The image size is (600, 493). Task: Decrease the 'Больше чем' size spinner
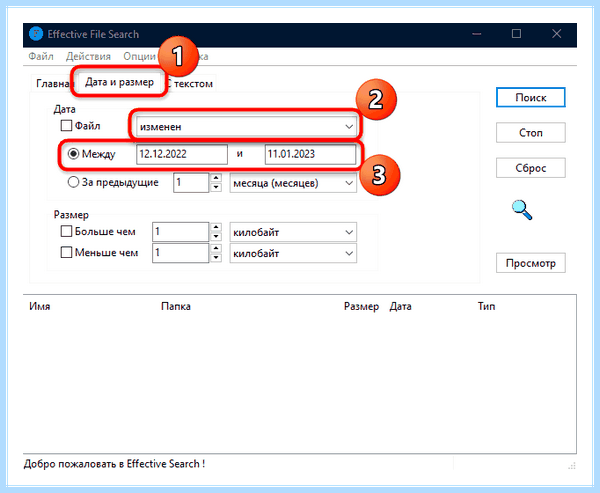tap(216, 237)
